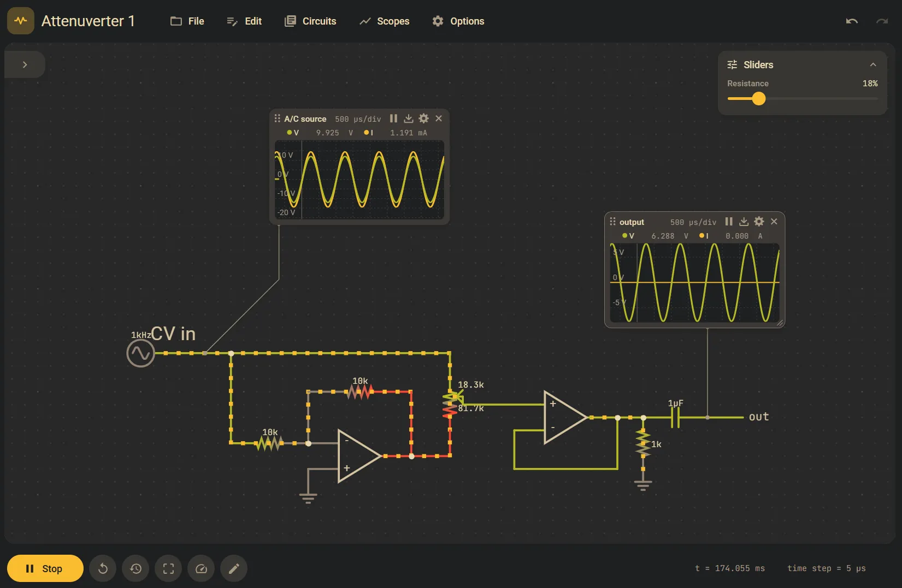This screenshot has height=588, width=902.
Task: Click the 500 µs/div label on A/C source scope
Action: pos(358,119)
